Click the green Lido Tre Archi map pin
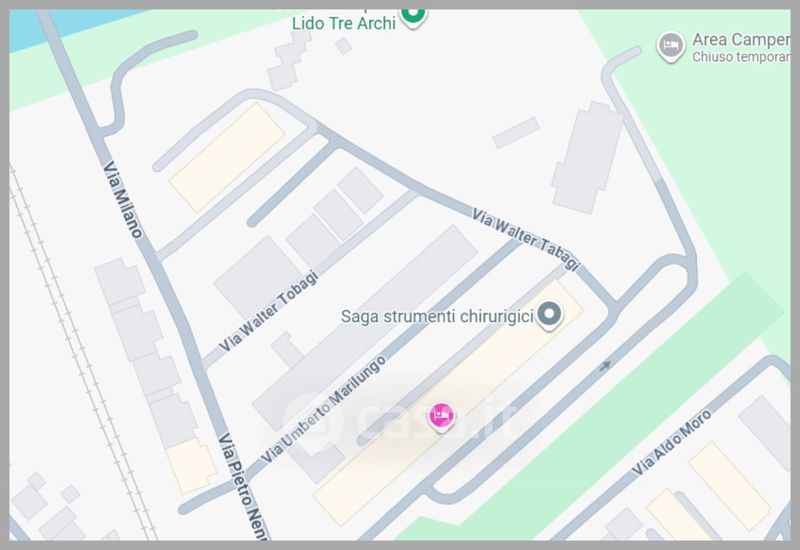The height and width of the screenshot is (550, 800). (413, 15)
